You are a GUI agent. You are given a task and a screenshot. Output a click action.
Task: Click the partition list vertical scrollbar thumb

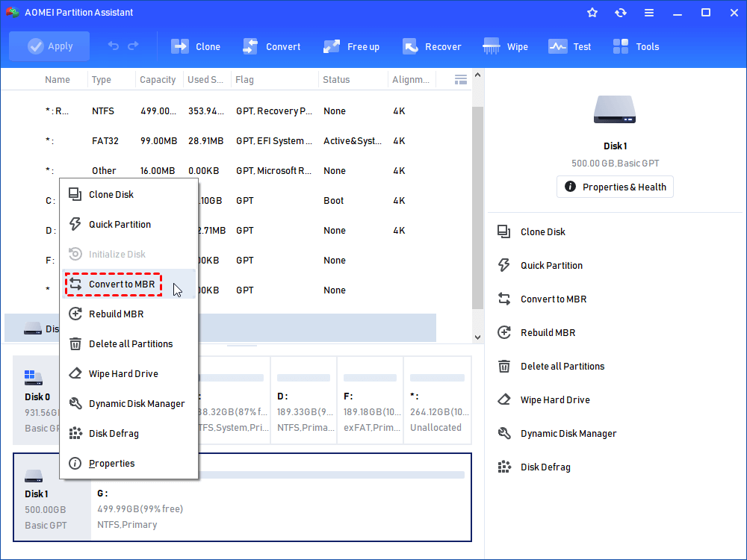pyautogui.click(x=477, y=208)
